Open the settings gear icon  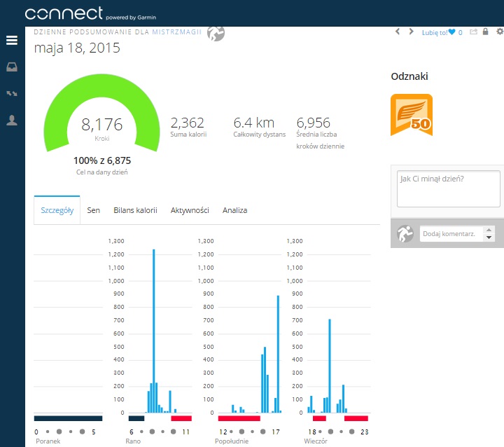pos(499,32)
